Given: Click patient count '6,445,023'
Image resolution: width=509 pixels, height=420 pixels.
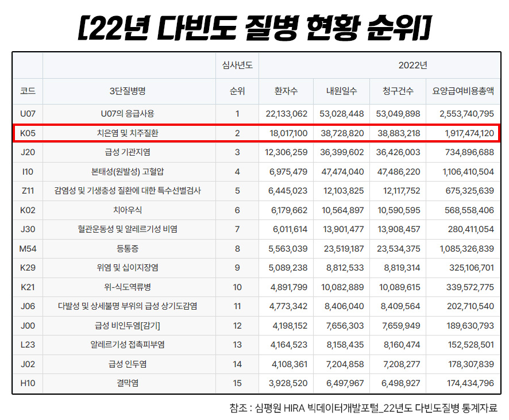Looking at the screenshot, I should click(288, 191).
